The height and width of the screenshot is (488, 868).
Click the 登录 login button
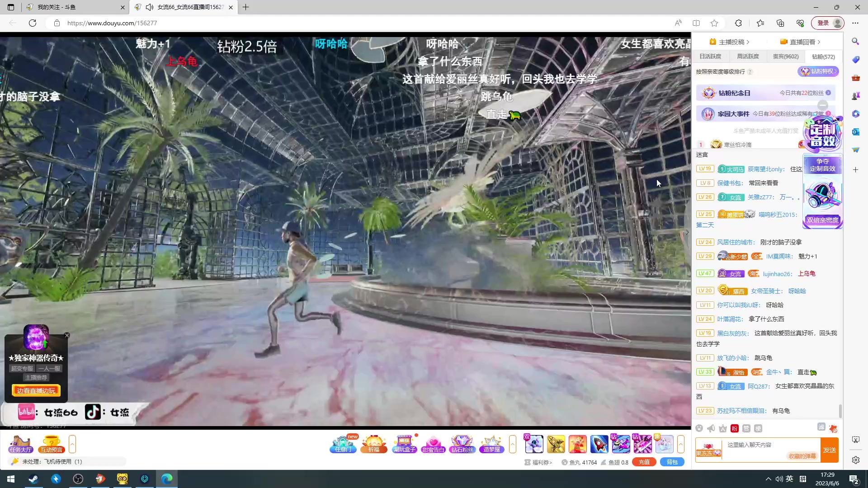[828, 23]
